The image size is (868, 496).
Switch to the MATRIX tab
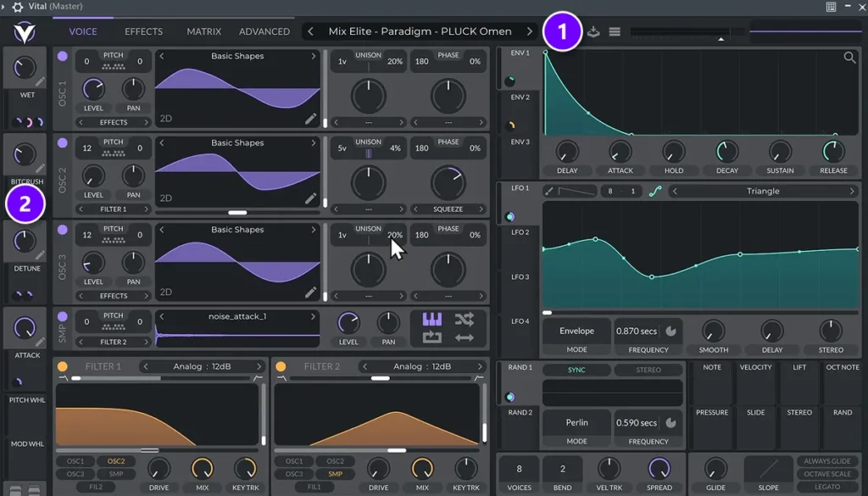pos(203,31)
